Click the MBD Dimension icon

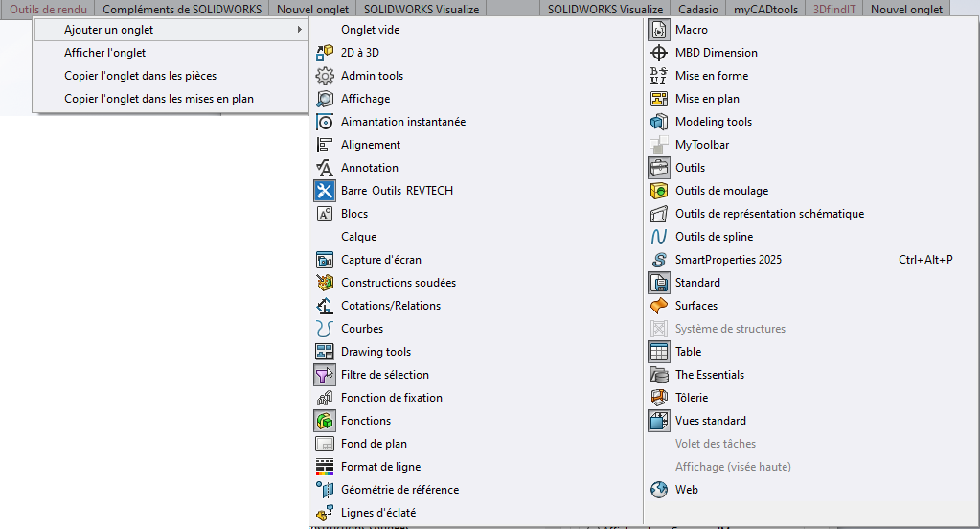pyautogui.click(x=658, y=53)
